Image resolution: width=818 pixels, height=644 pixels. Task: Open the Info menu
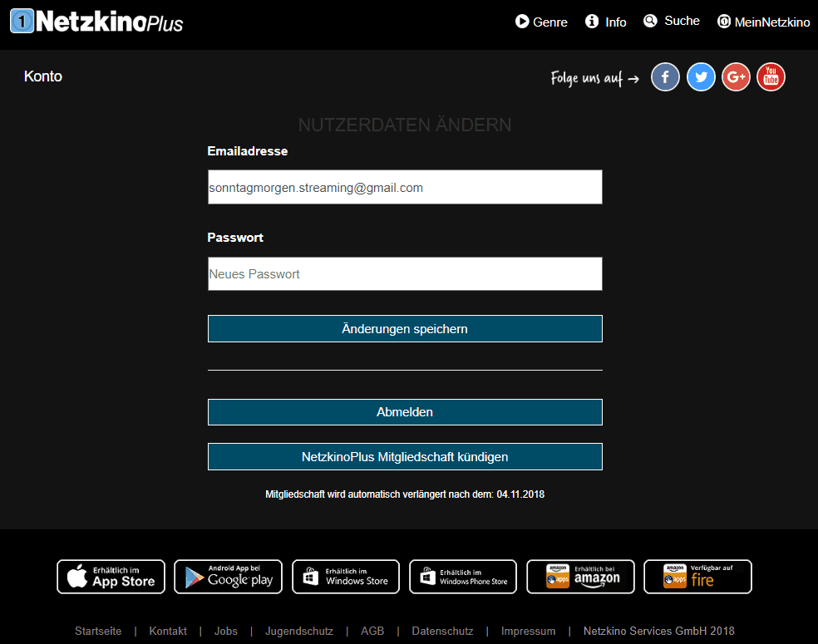[x=606, y=22]
